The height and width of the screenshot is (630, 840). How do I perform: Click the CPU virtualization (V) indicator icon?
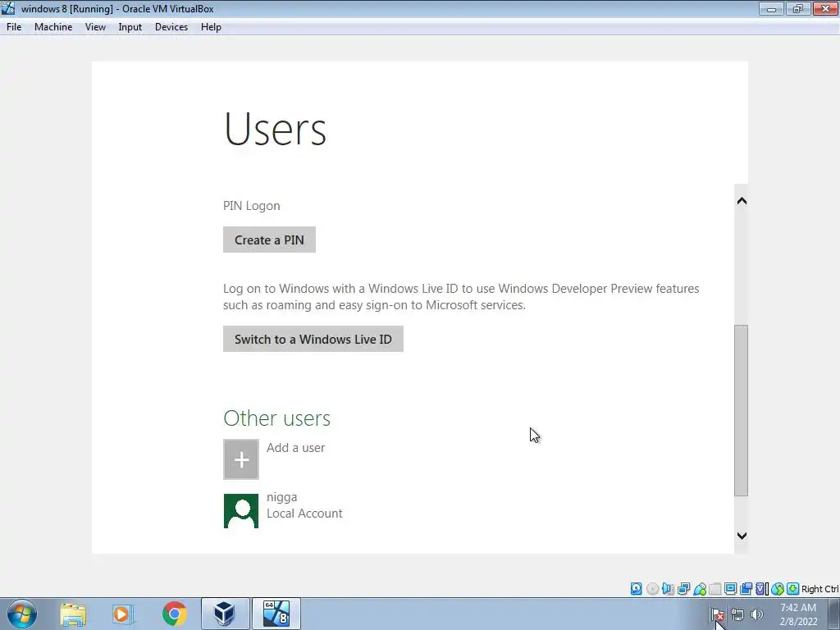point(761,589)
